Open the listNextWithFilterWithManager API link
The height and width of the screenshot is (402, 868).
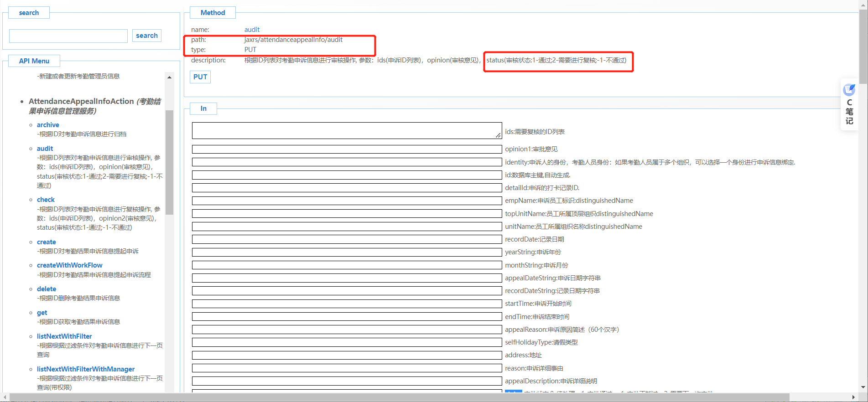(86, 369)
